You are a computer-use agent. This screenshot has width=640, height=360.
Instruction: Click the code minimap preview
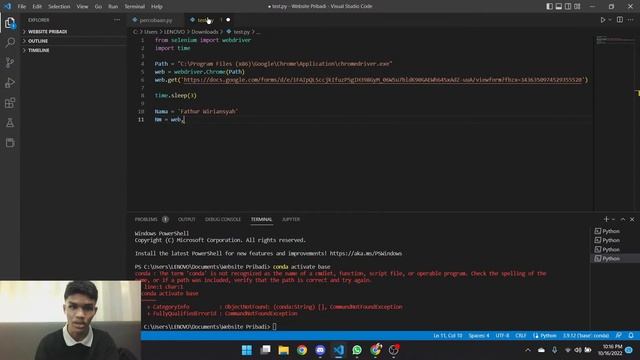615,40
